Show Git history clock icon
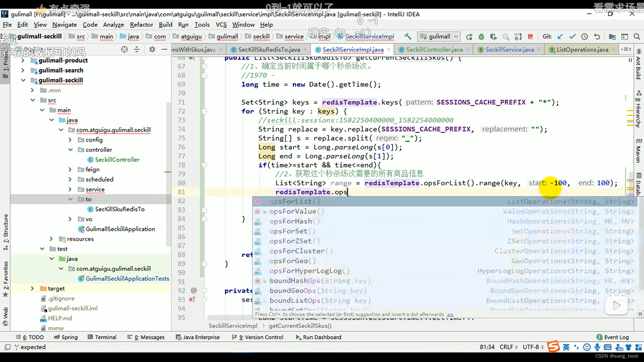The width and height of the screenshot is (644, 362). pos(585,37)
